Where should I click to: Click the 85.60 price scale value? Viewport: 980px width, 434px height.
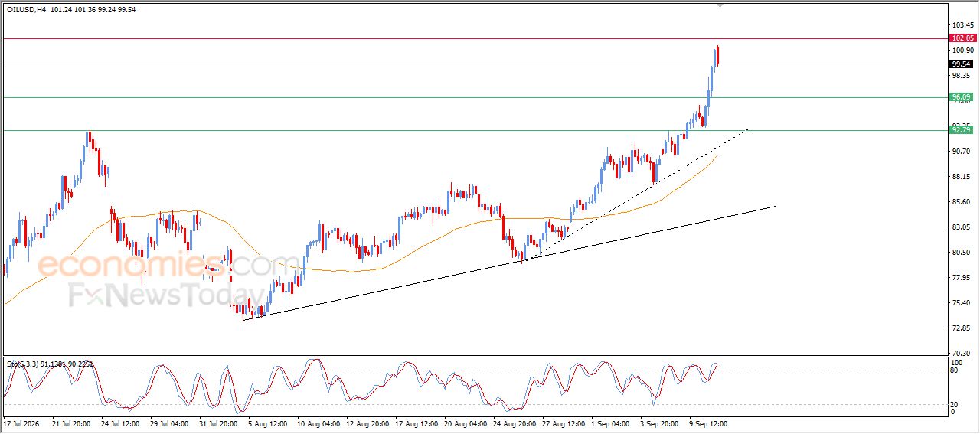pos(962,202)
